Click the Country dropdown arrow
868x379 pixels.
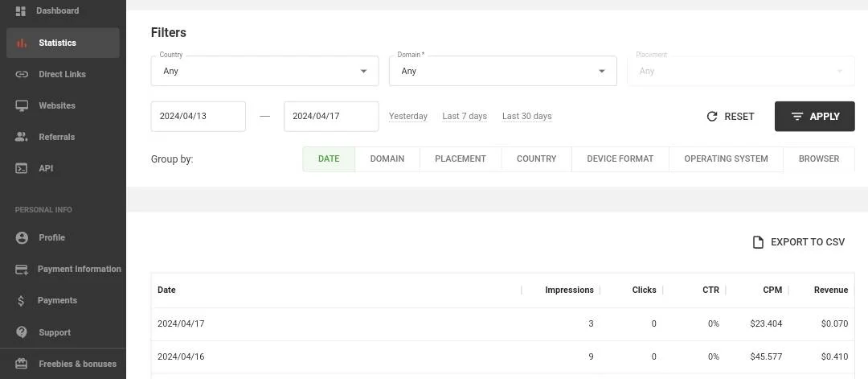click(364, 72)
